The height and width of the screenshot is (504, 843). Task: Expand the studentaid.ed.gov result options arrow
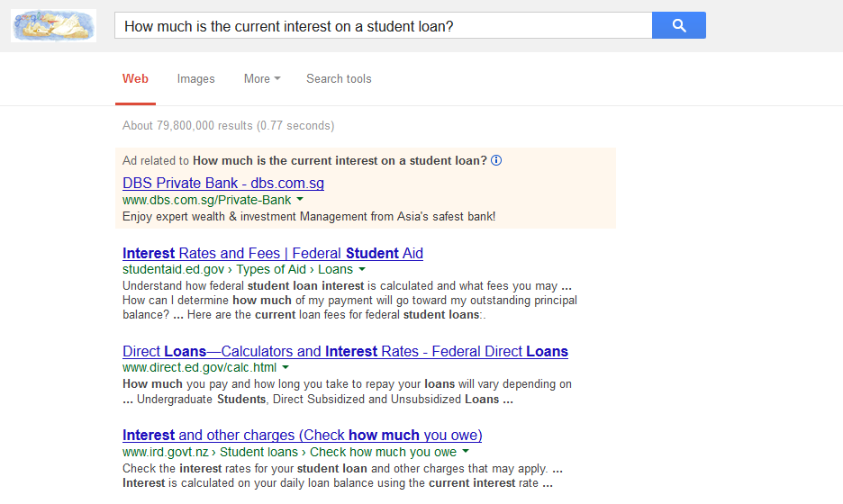362,270
